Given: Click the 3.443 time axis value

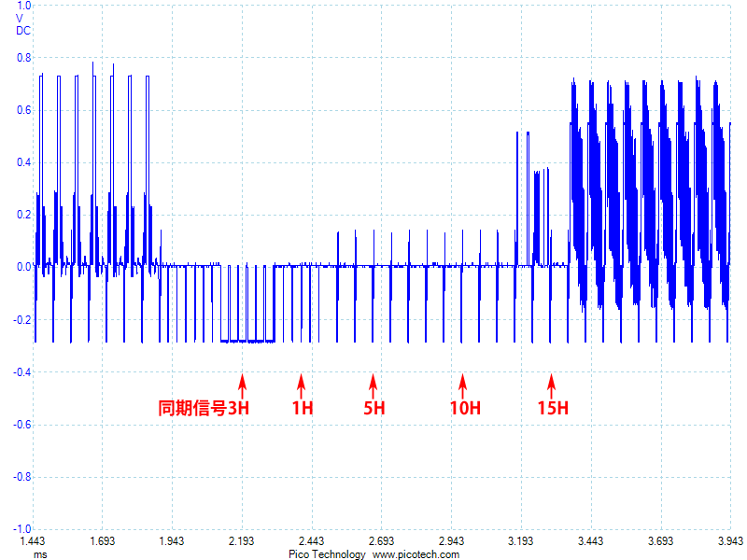Looking at the screenshot, I should tap(591, 541).
